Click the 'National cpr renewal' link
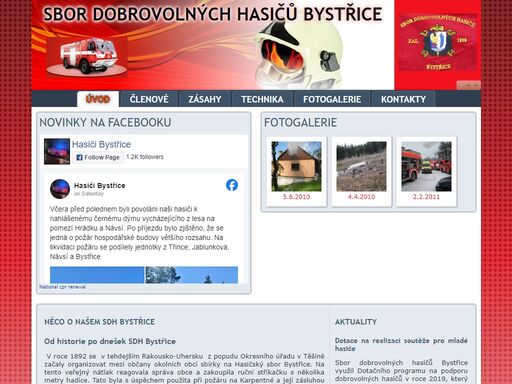The height and width of the screenshot is (384, 512). click(x=63, y=287)
